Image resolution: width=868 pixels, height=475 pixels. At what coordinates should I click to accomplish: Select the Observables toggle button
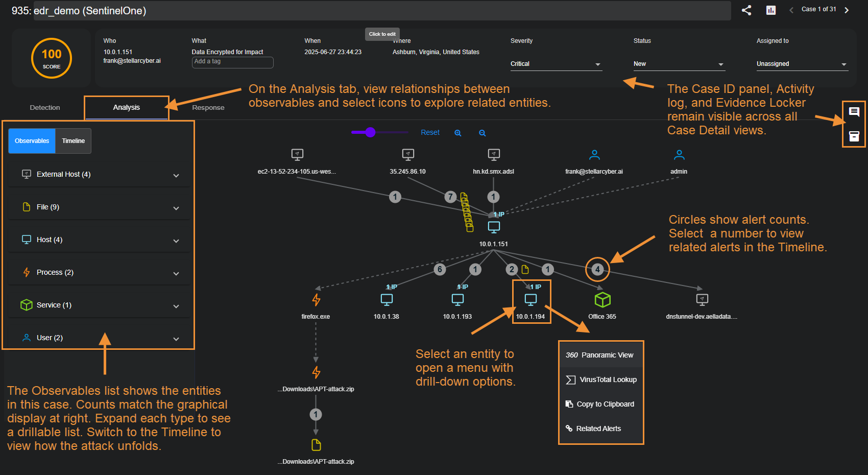tap(32, 141)
